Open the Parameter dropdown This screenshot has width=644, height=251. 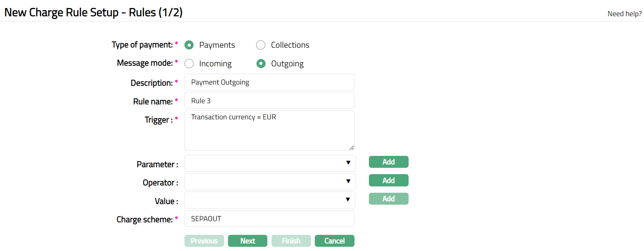pos(270,163)
